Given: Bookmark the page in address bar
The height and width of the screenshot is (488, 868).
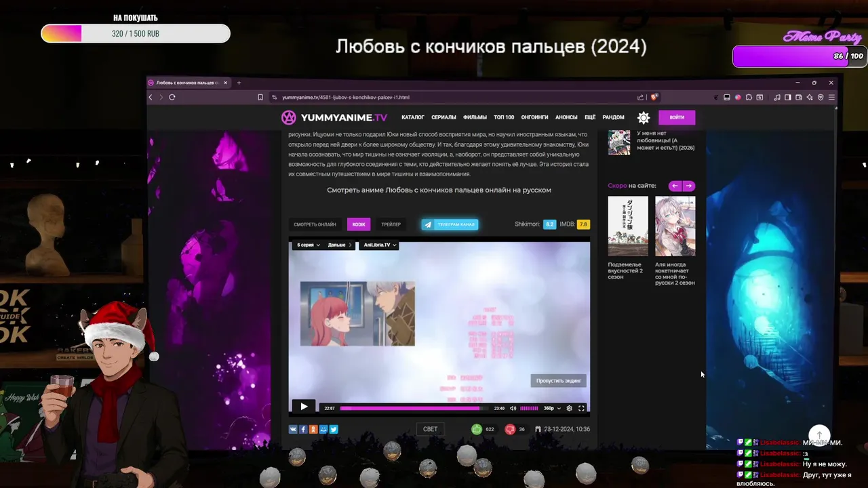Looking at the screenshot, I should pyautogui.click(x=260, y=97).
